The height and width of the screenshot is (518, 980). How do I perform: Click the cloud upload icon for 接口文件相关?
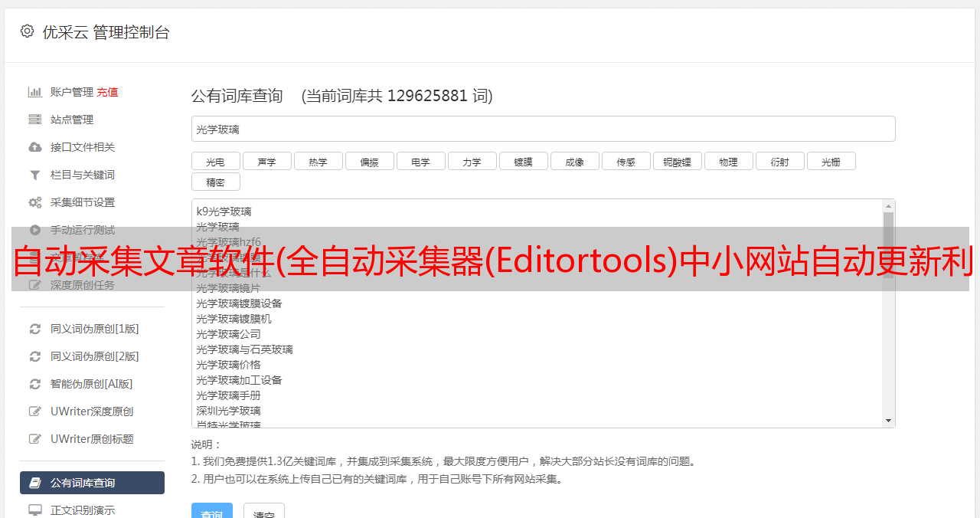pyautogui.click(x=35, y=147)
